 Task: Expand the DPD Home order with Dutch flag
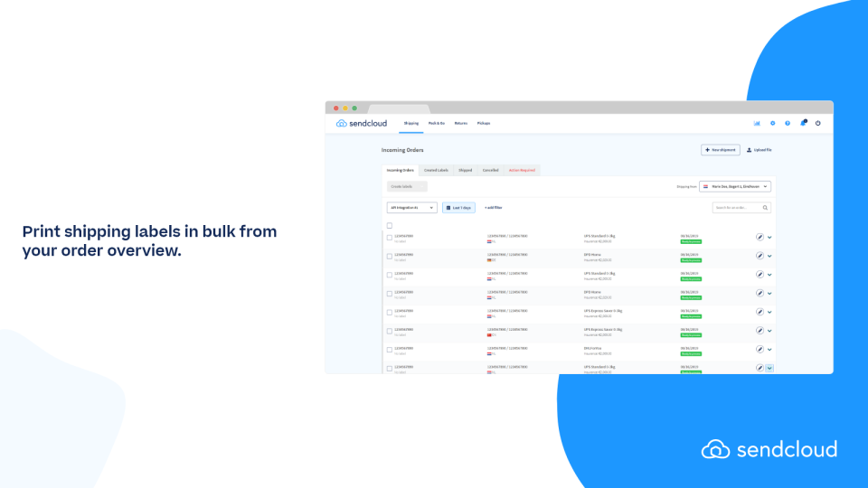coord(769,294)
